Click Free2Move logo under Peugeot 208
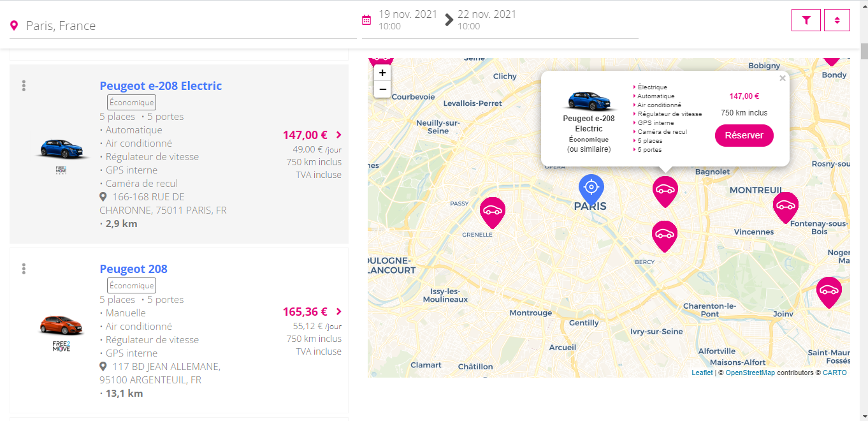Viewport: 868px width, 421px height. (61, 346)
